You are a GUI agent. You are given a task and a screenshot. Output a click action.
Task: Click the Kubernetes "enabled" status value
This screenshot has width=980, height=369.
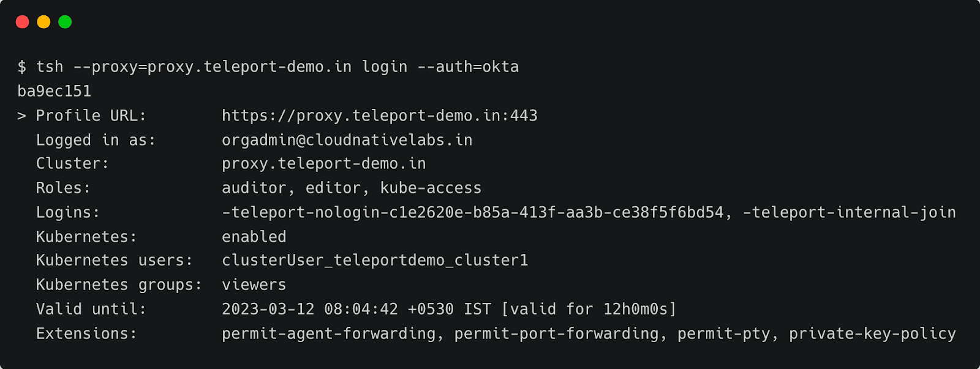tap(254, 237)
